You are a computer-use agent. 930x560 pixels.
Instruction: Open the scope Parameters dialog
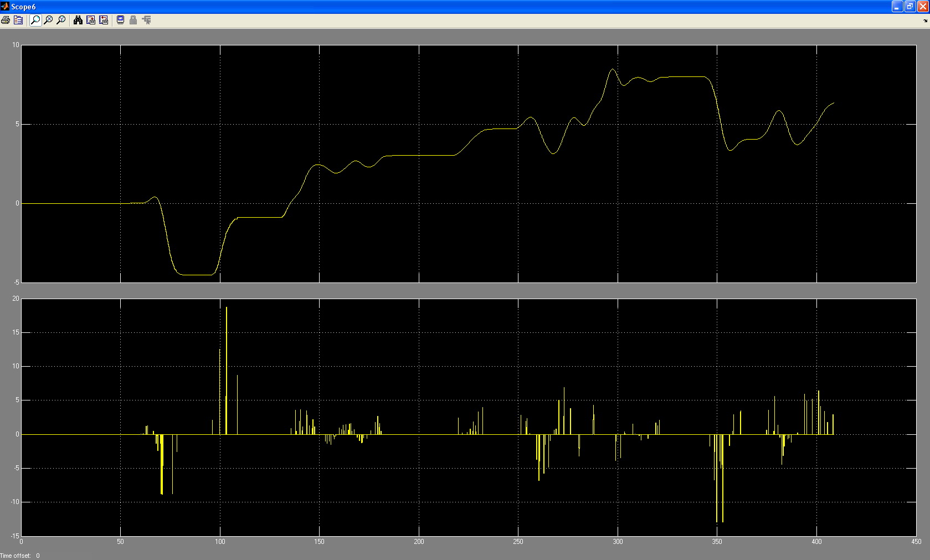coord(18,20)
